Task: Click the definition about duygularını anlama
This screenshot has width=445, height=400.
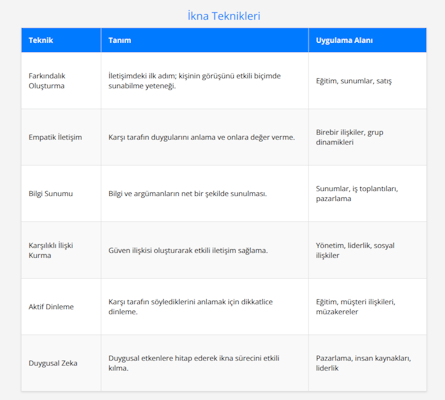Action: coord(202,137)
